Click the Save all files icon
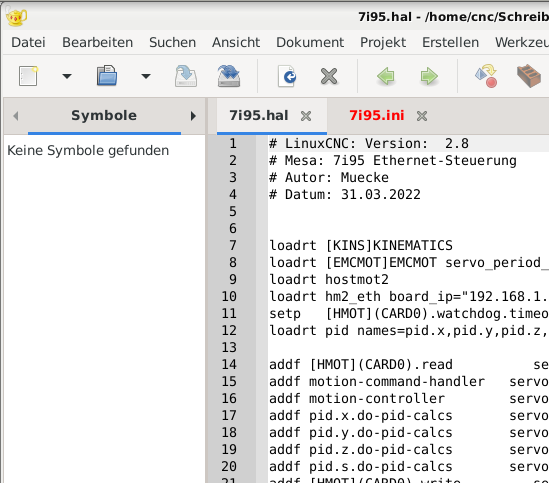 tap(229, 76)
